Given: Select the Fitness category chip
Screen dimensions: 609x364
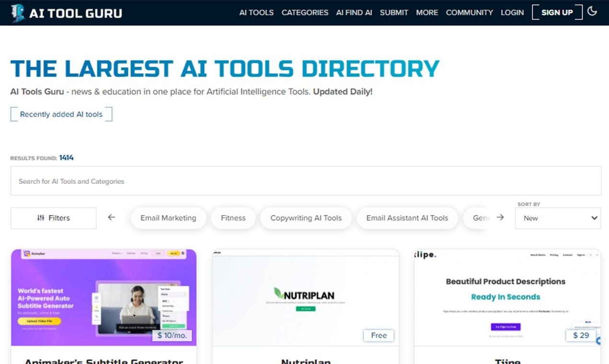Looking at the screenshot, I should pyautogui.click(x=233, y=218).
